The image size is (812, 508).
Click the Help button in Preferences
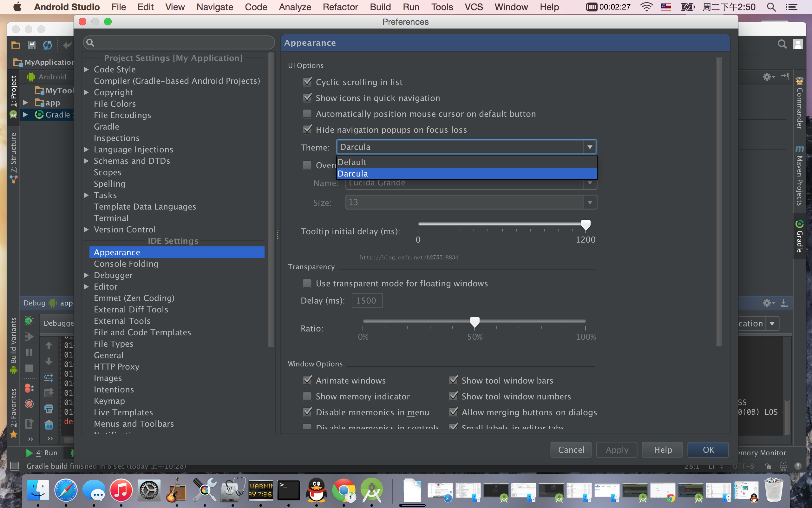coord(662,450)
